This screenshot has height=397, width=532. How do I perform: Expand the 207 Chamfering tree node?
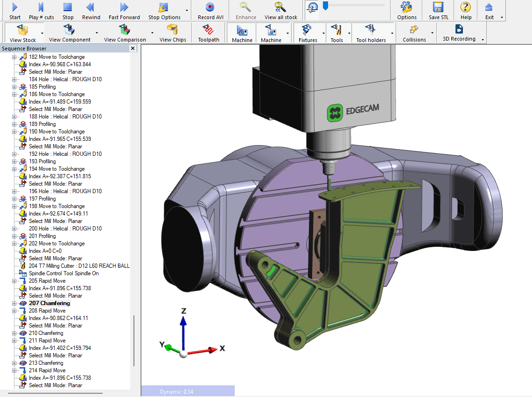(14, 303)
